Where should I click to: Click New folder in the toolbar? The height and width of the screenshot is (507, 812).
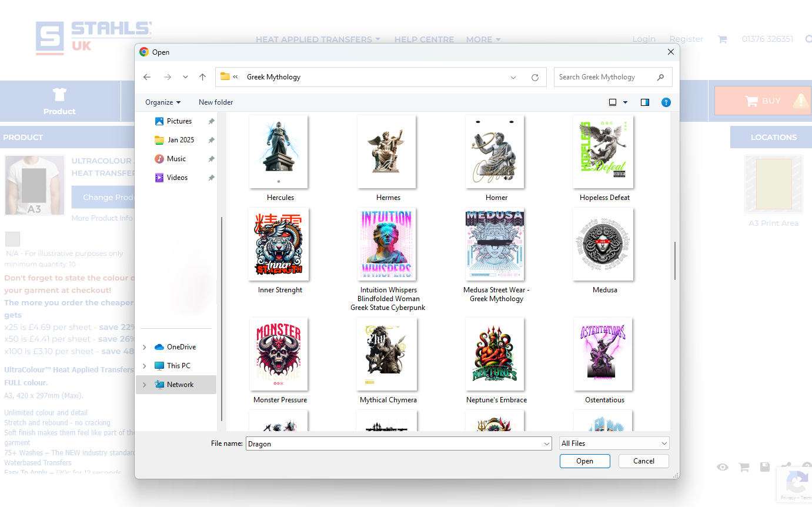pos(216,102)
